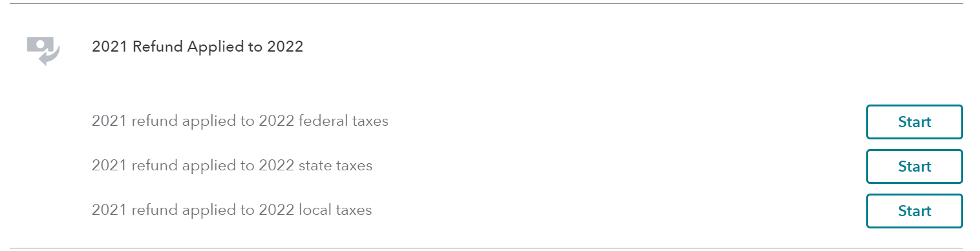This screenshot has width=980, height=251.
Task: Start 2021 refund applied to state taxes
Action: 914,166
